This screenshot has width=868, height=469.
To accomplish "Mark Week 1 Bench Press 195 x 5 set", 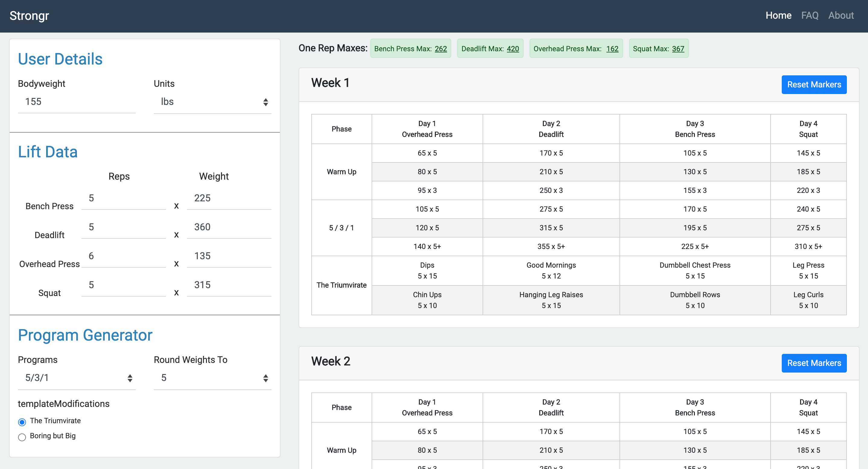I will pos(695,228).
